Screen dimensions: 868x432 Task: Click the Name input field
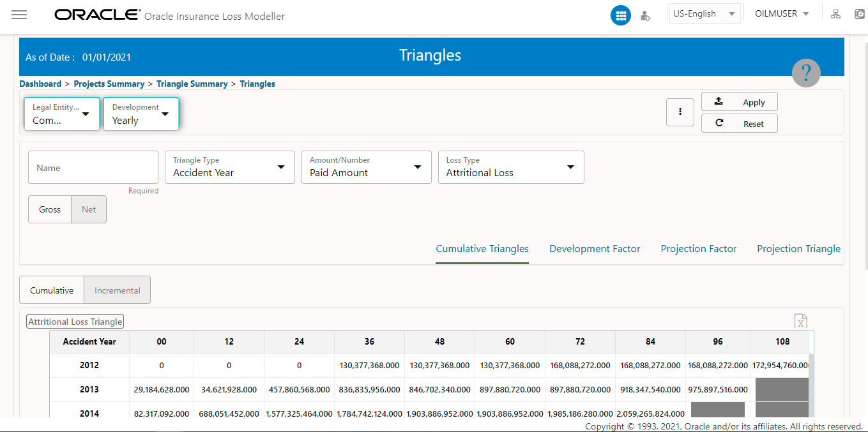(93, 167)
